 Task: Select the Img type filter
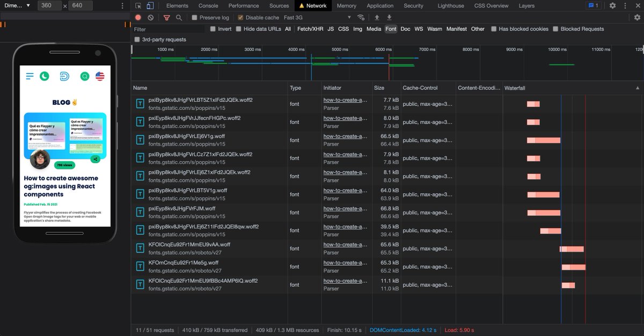[x=357, y=29]
